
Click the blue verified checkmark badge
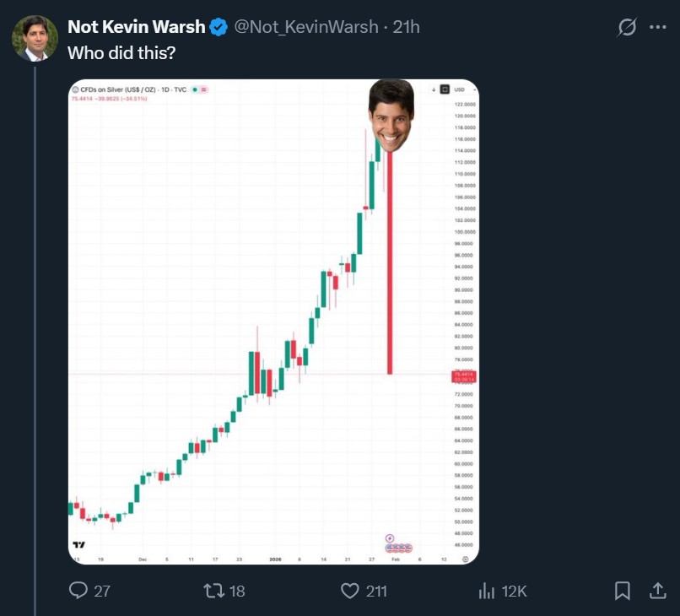click(218, 27)
